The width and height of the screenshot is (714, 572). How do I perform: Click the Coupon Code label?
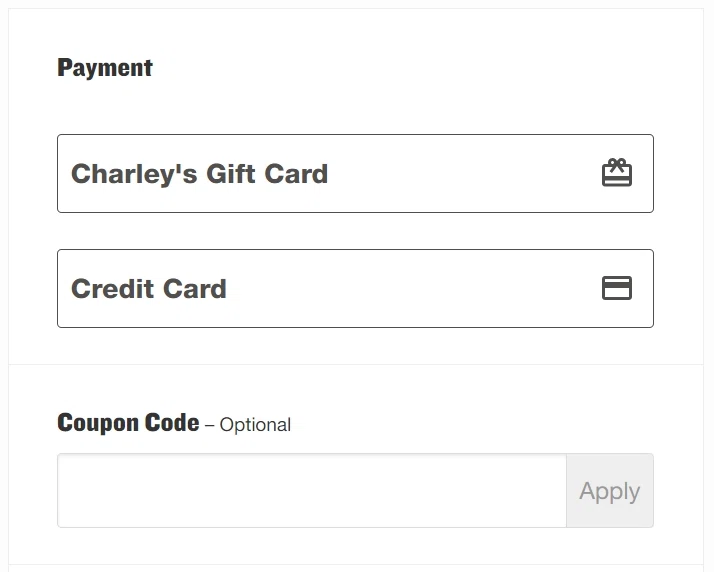point(128,423)
